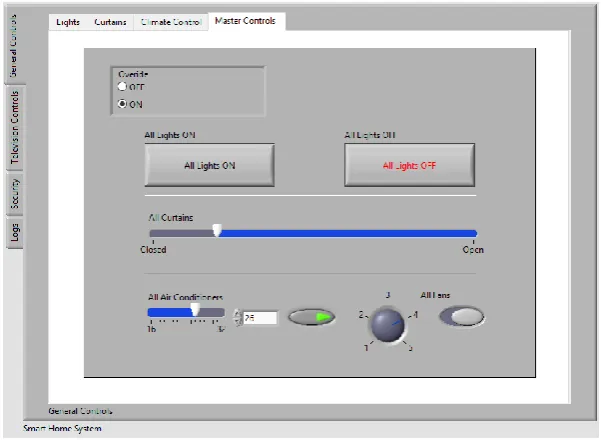The height and width of the screenshot is (440, 601).
Task: Click the General Controls footer label
Action: point(80,411)
